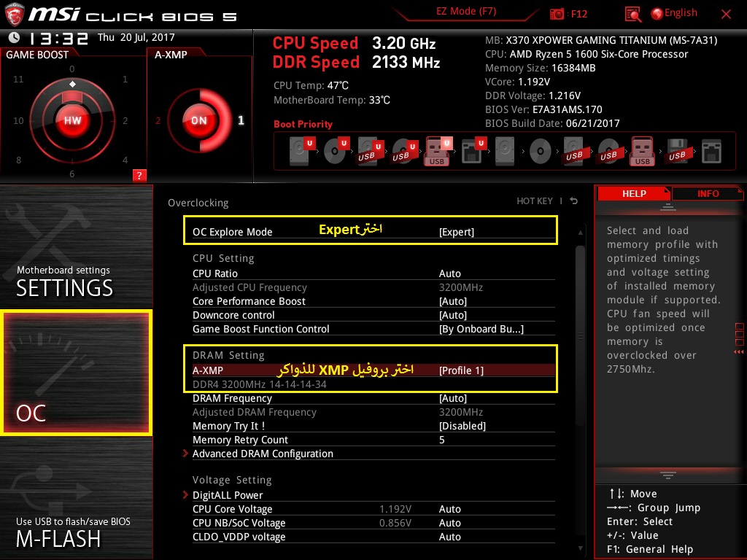Open A-XMP [Profile 1] selector

[x=461, y=370]
